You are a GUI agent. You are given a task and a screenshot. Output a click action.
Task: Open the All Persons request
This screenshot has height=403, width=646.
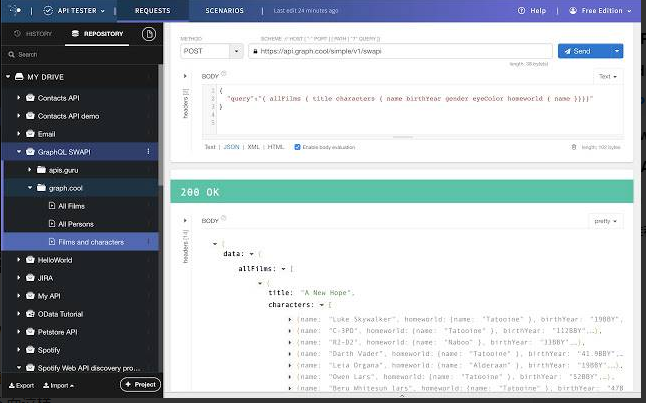pos(76,224)
